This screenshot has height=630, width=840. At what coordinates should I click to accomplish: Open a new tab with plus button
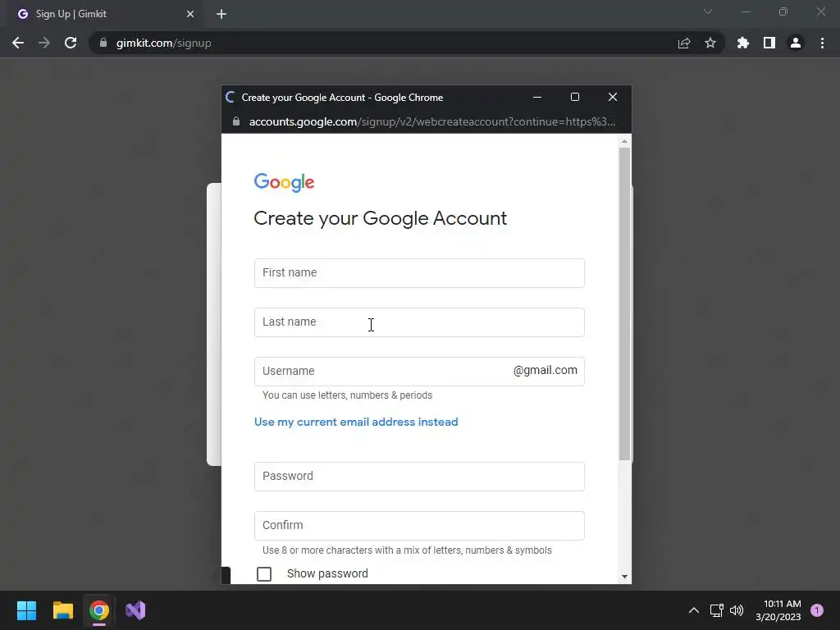tap(221, 15)
